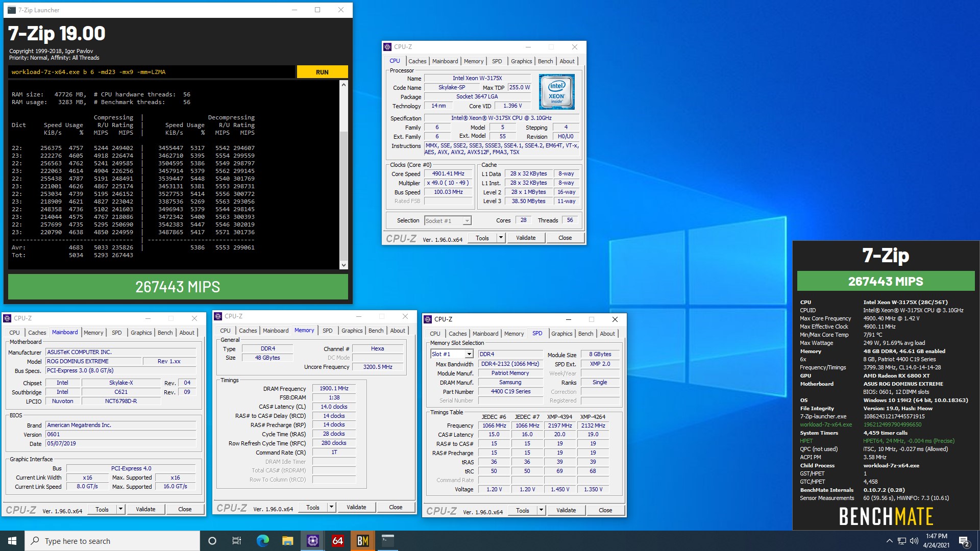Viewport: 980px width, 551px height.
Task: Click Close in Memory window
Action: coord(396,507)
